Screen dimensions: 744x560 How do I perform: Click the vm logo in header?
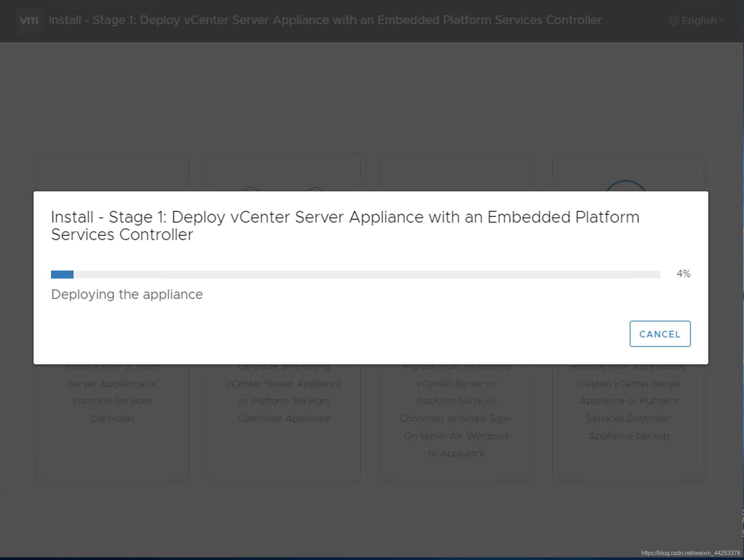pos(29,20)
